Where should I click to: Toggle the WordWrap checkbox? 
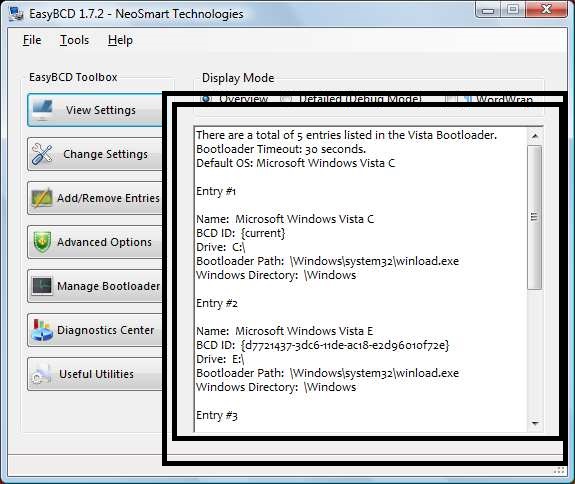click(x=451, y=98)
